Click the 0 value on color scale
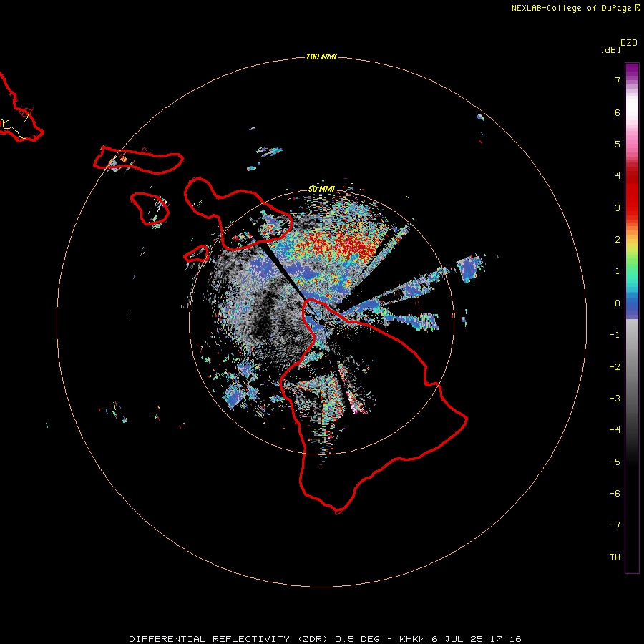Viewport: 644px width, 644px height. 618,303
